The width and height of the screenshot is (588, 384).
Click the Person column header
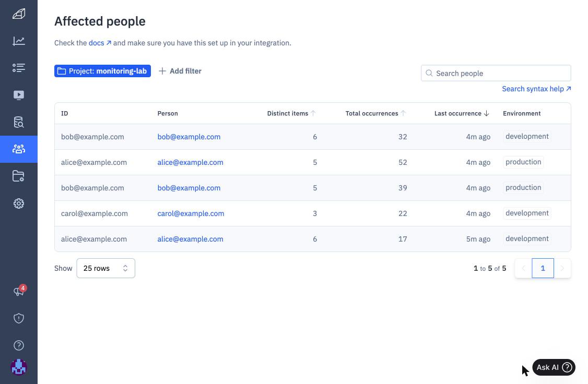click(x=168, y=113)
